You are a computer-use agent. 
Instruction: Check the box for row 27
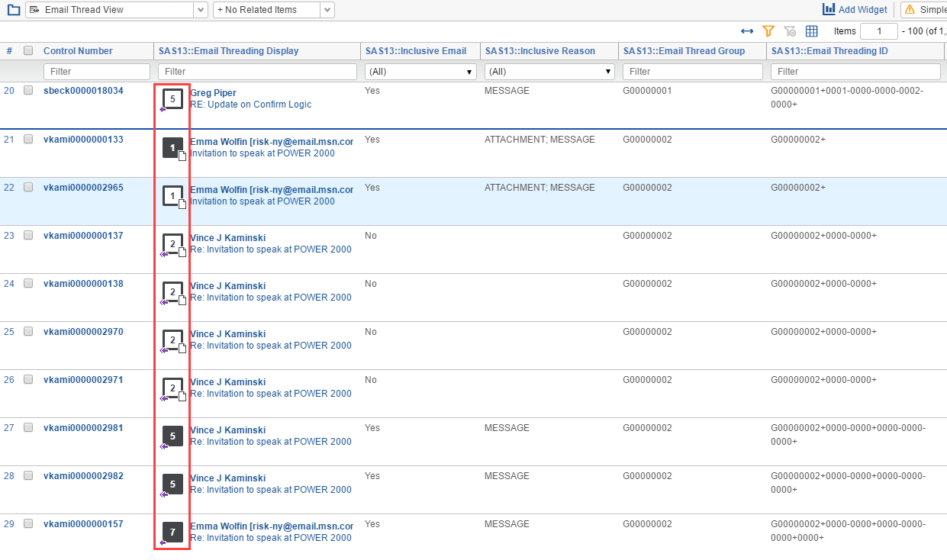[x=28, y=427]
